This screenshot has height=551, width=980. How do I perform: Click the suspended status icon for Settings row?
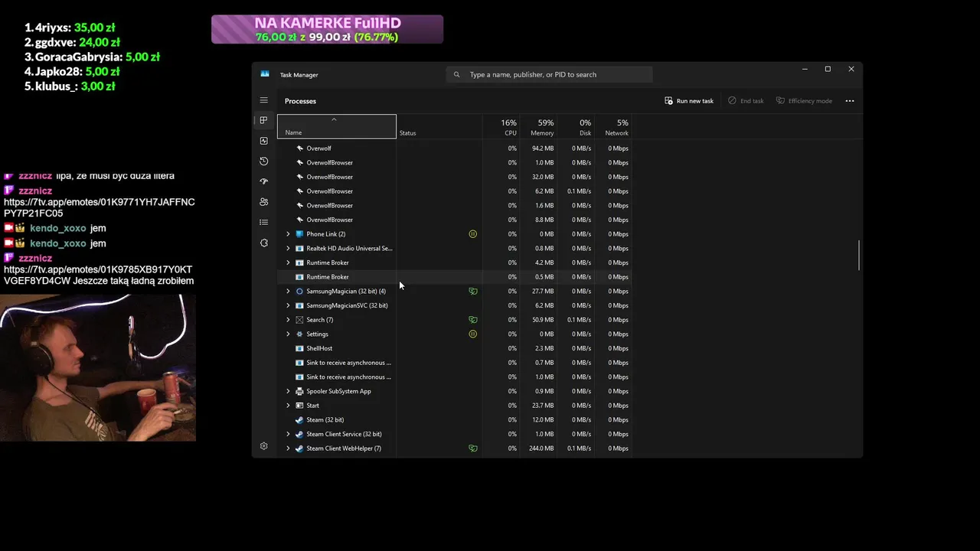point(472,334)
